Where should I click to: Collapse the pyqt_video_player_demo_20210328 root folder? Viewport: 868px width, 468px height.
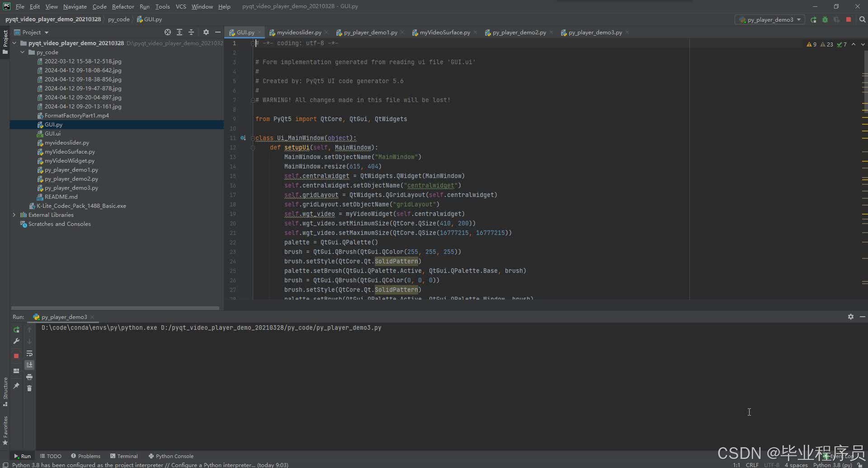tap(14, 43)
